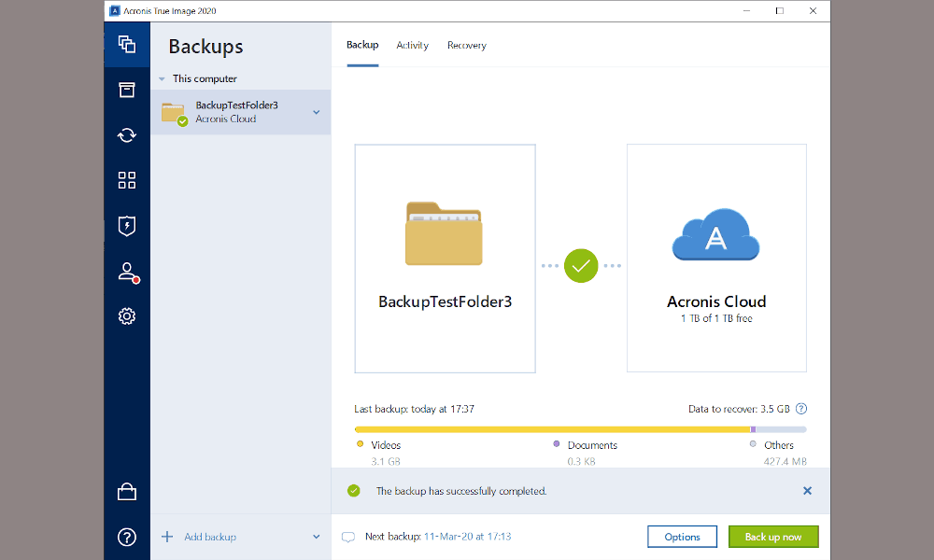
Task: Open Active Protection shield icon
Action: pos(127,226)
